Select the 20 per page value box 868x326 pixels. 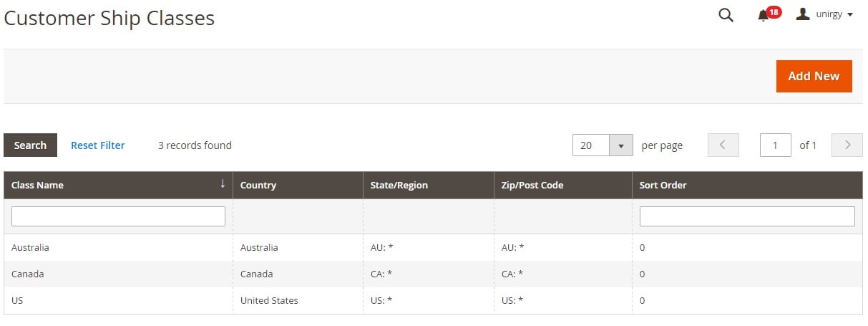click(591, 145)
